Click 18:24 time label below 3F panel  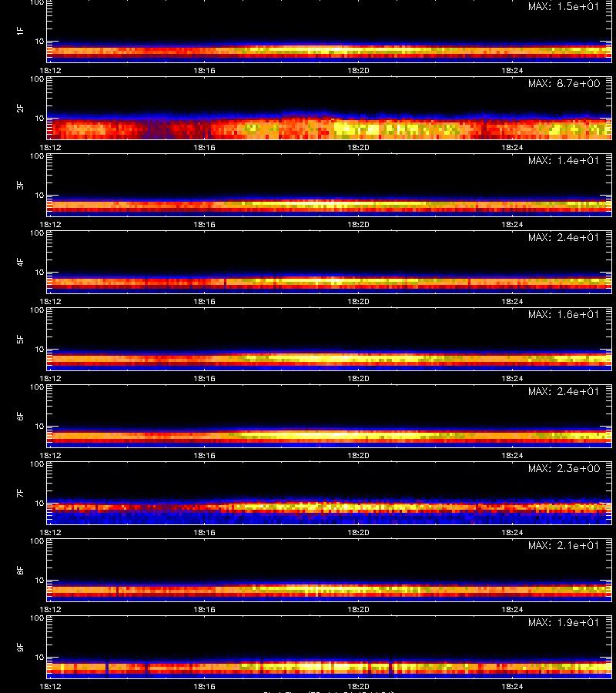pos(512,225)
